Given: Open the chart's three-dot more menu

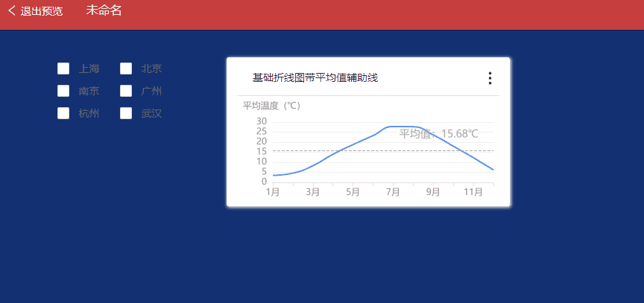Looking at the screenshot, I should coord(490,78).
